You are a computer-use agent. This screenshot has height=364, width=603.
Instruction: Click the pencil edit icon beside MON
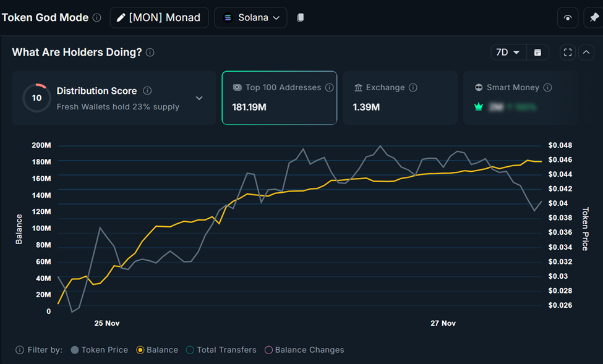point(121,17)
